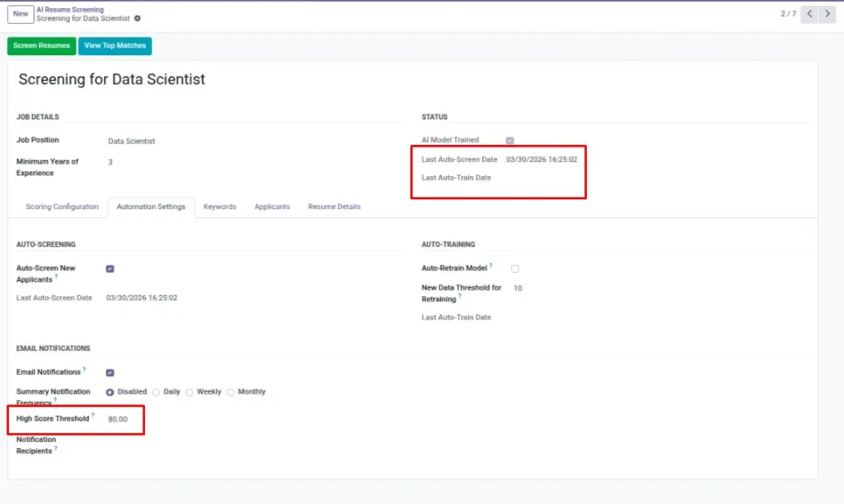844x504 pixels.
Task: Open help tooltip for Auto-Screen New Applicants
Action: [56, 277]
